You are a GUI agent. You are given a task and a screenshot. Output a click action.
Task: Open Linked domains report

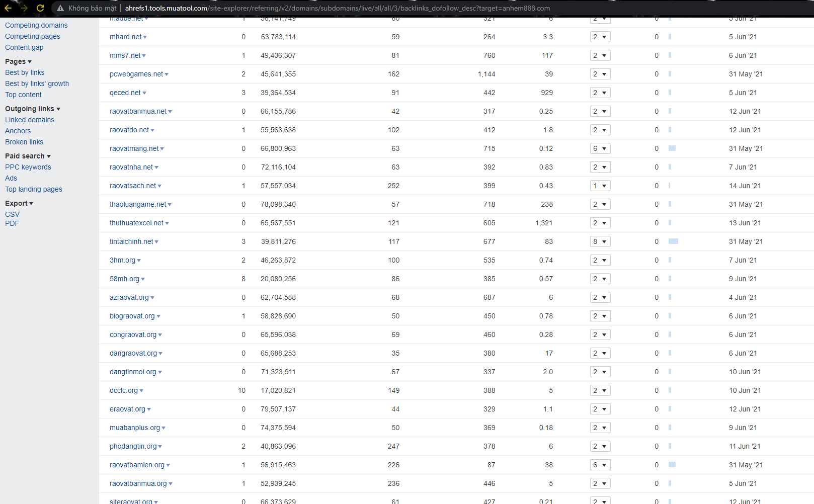(x=30, y=120)
